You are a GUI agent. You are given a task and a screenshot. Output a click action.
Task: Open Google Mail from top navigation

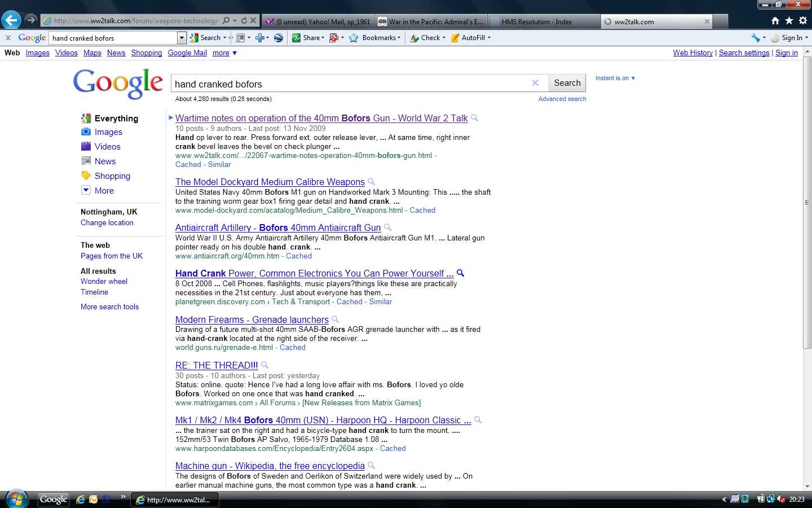187,52
